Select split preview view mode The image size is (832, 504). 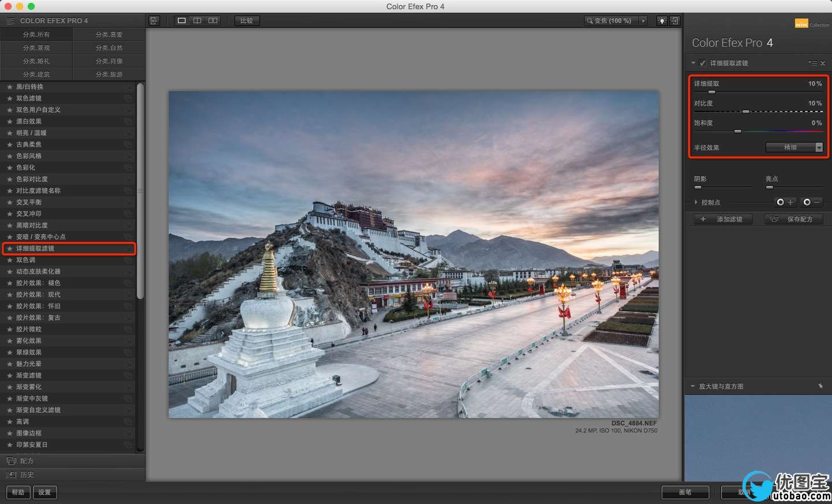pyautogui.click(x=197, y=21)
